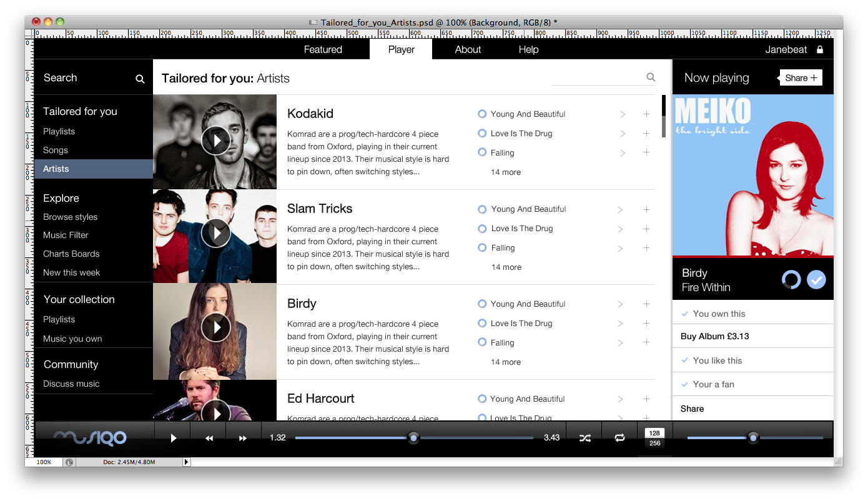Expand chevron for Kodakid's Young And Beautiful
This screenshot has height=501, width=868.
point(623,114)
